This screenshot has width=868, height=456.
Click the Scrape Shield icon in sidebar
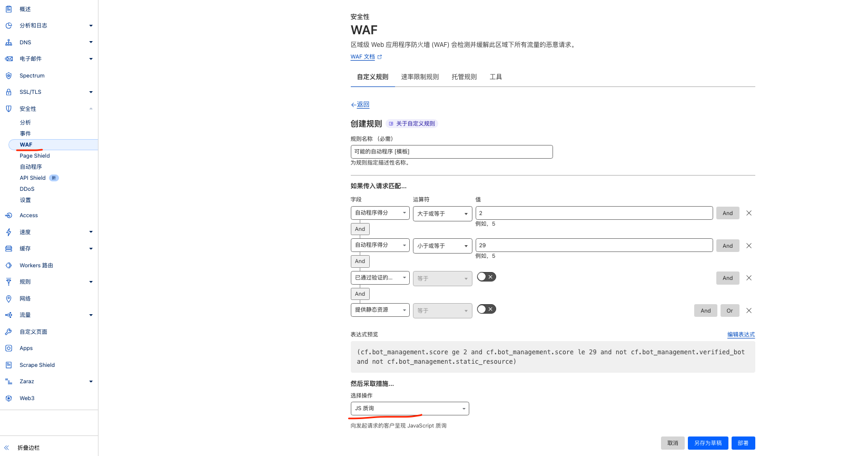[8, 365]
